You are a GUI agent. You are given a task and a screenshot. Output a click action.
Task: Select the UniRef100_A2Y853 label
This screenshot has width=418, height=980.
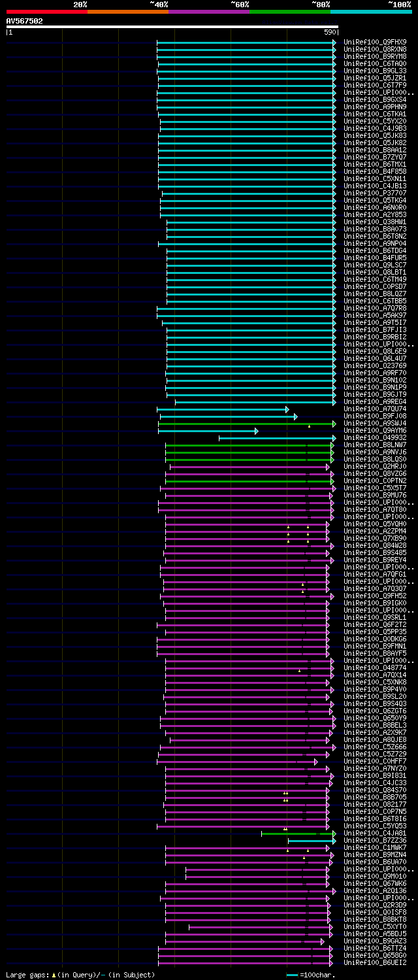pos(375,214)
